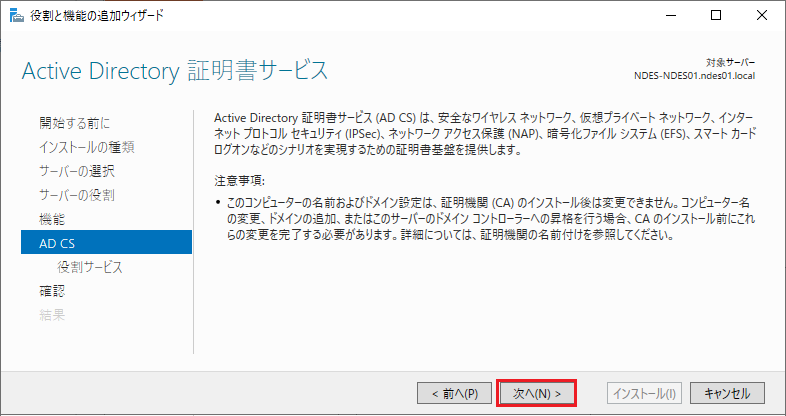Screen dimensions: 786x416
Task: Close the wizard window with X
Action: tap(762, 16)
